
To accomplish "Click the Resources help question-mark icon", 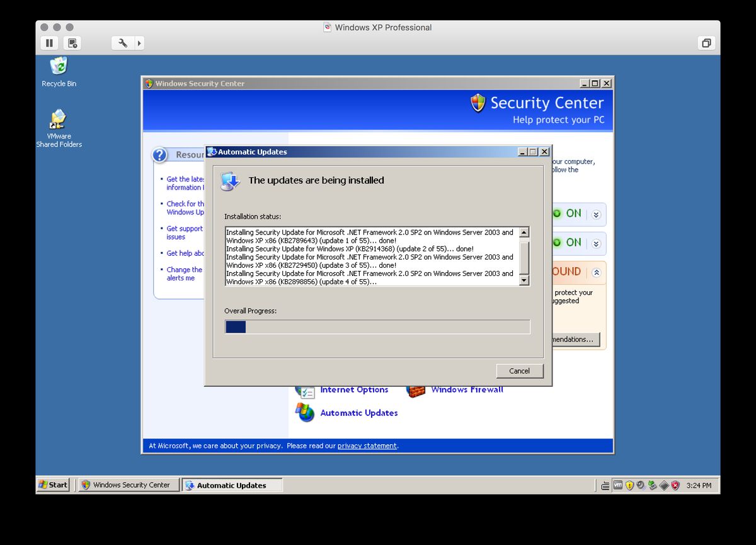I will click(160, 154).
